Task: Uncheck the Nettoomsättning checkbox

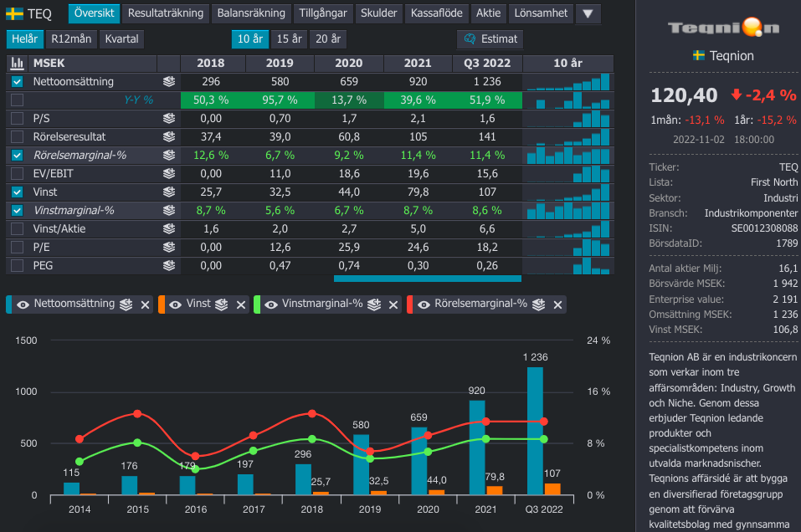Action: click(x=18, y=81)
